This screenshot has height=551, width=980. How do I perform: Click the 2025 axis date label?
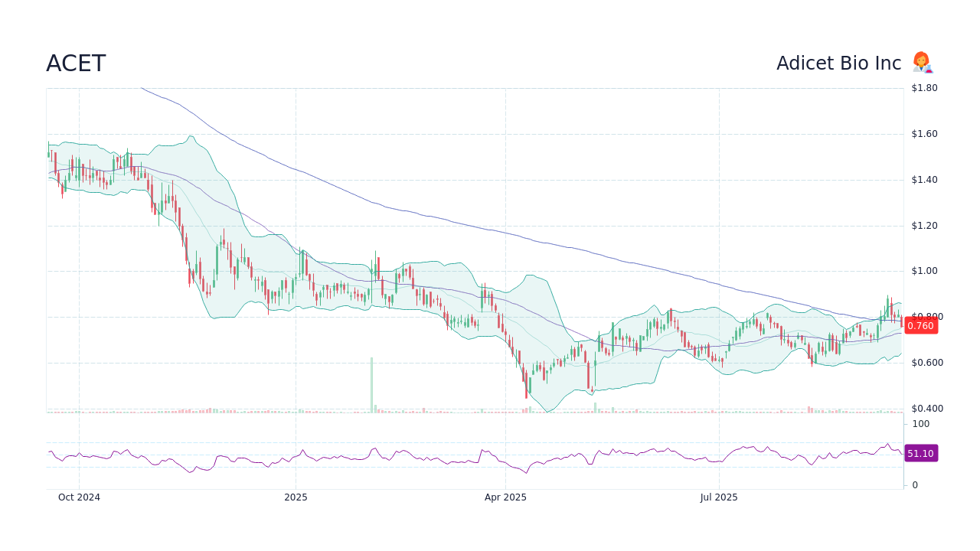coord(295,497)
